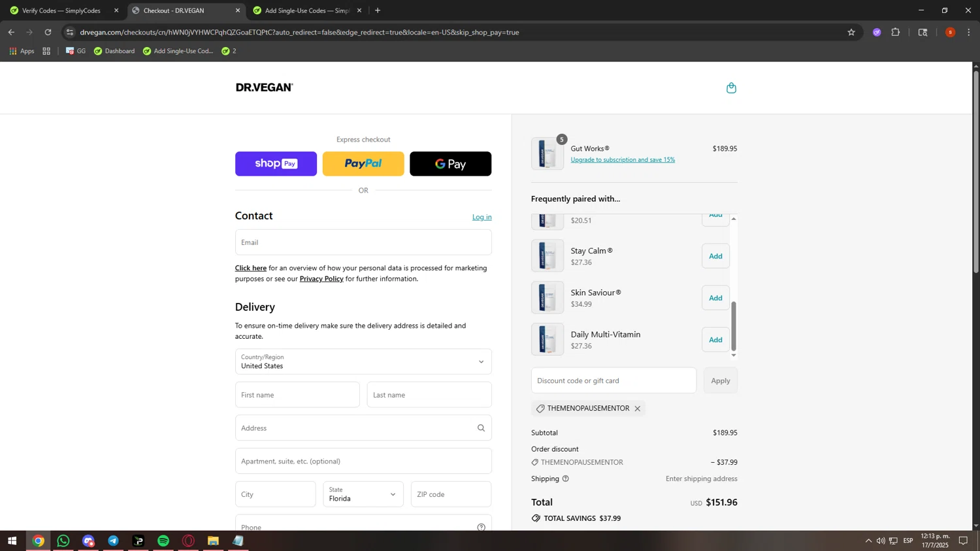
Task: Open the shipping info help icon
Action: 566,479
